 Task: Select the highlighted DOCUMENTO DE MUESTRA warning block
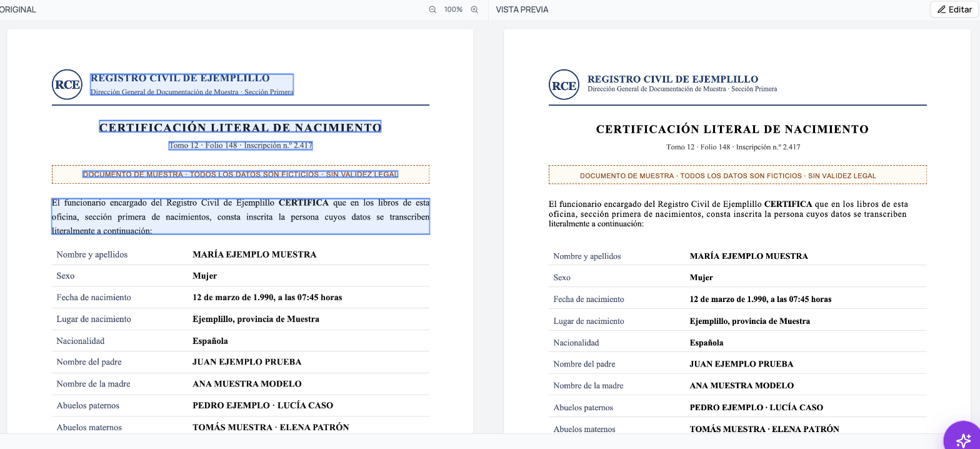(241, 174)
